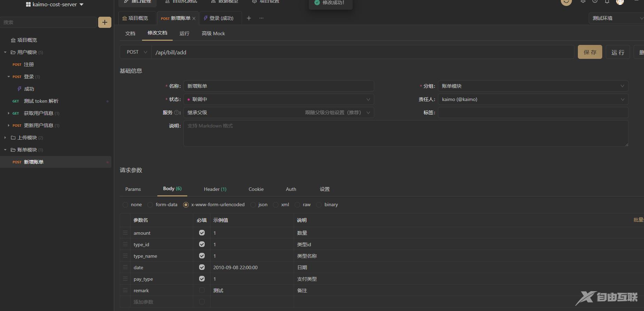Open the Auth request tab
The height and width of the screenshot is (311, 644).
click(x=291, y=189)
